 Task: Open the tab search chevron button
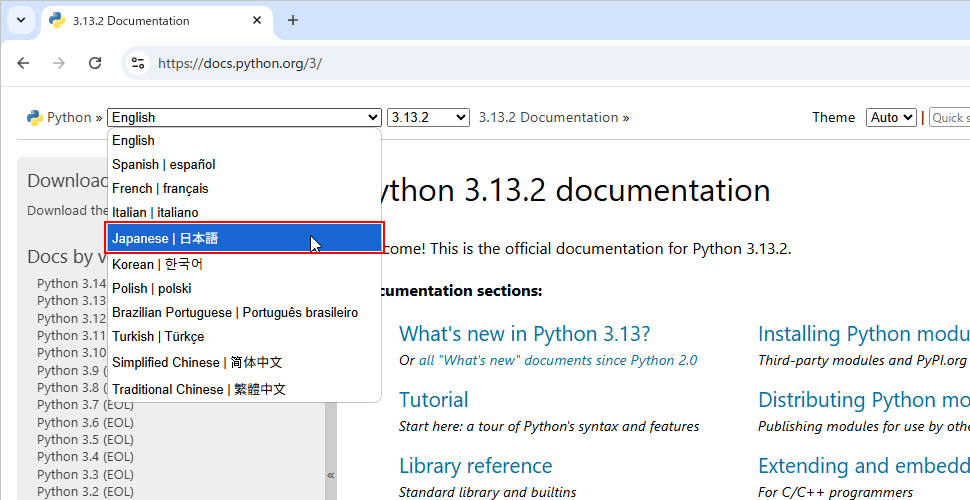click(21, 20)
